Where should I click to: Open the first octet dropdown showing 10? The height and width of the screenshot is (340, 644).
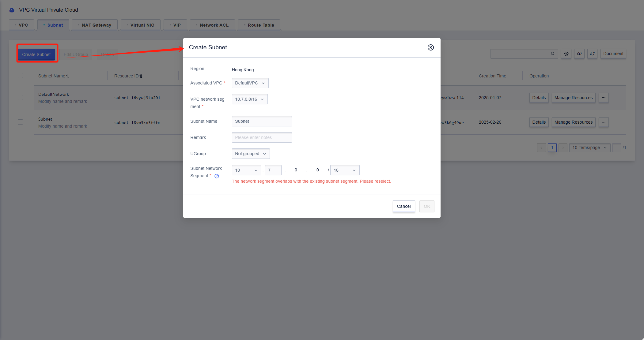(x=246, y=170)
